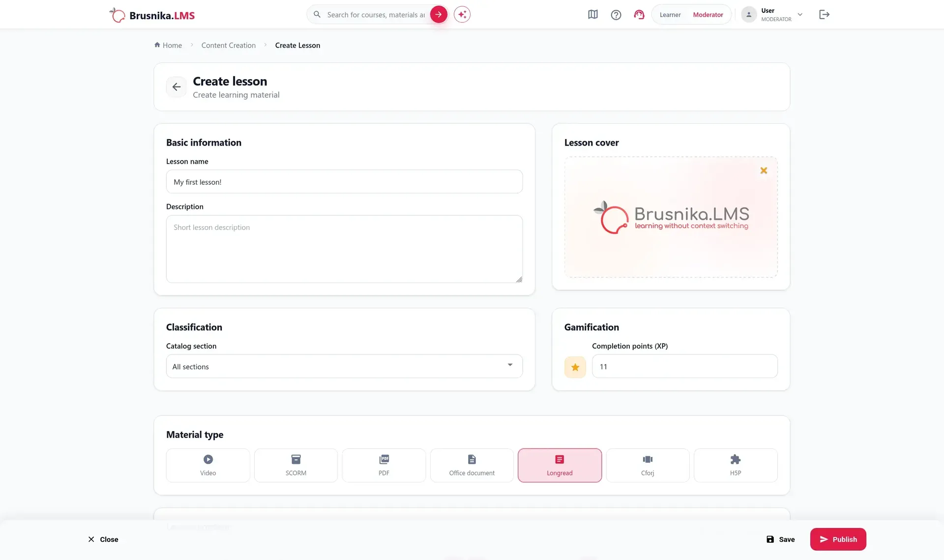Image resolution: width=944 pixels, height=560 pixels.
Task: Submit search with the red arrow button
Action: (x=439, y=14)
